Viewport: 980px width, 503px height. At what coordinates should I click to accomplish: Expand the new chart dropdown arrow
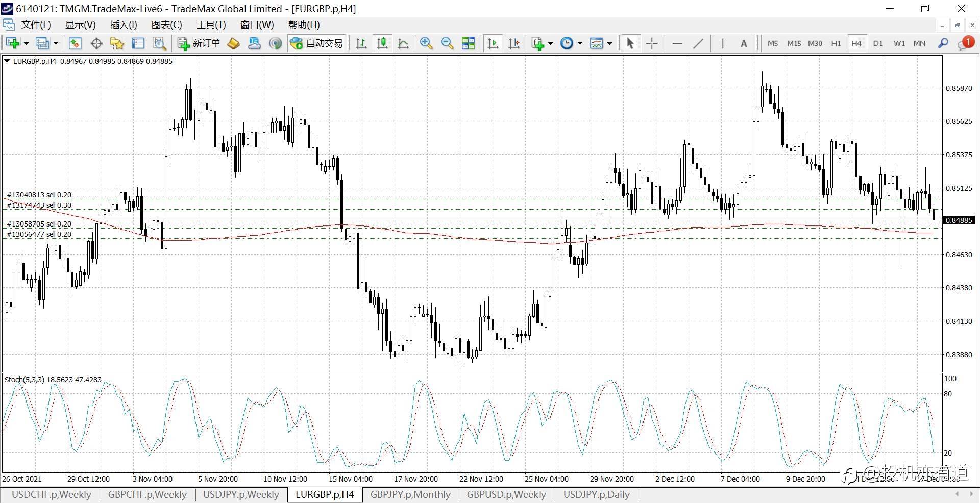pos(26,43)
